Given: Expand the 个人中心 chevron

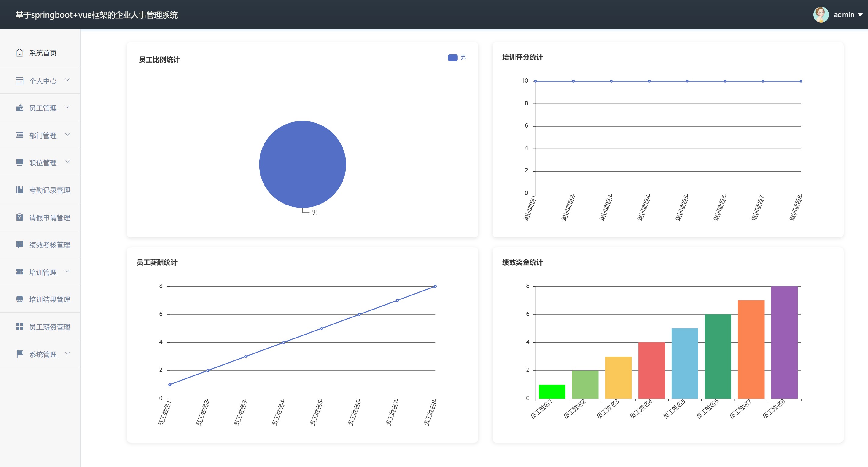Looking at the screenshot, I should (x=67, y=80).
